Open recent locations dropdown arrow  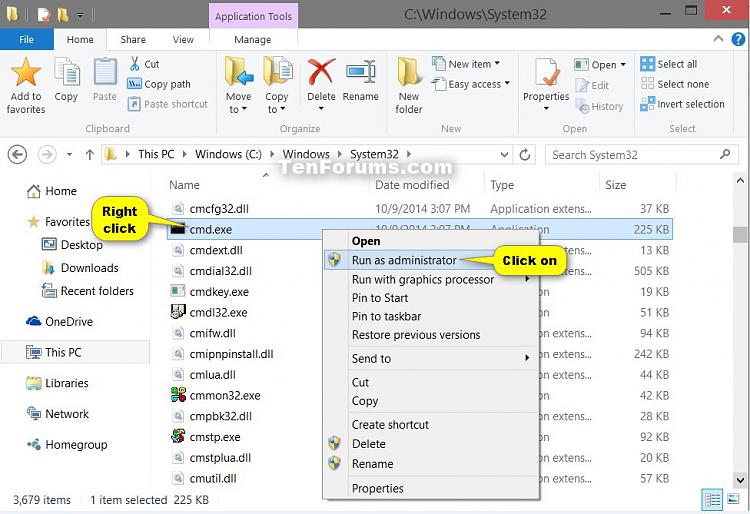69,154
